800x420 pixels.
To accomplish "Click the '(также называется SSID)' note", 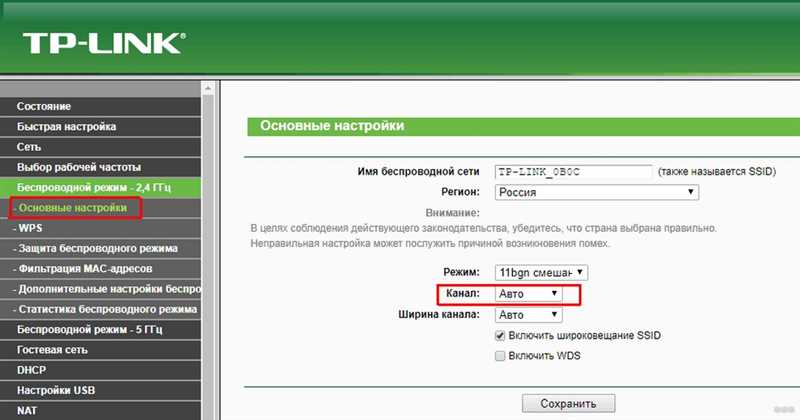I will coord(717,172).
